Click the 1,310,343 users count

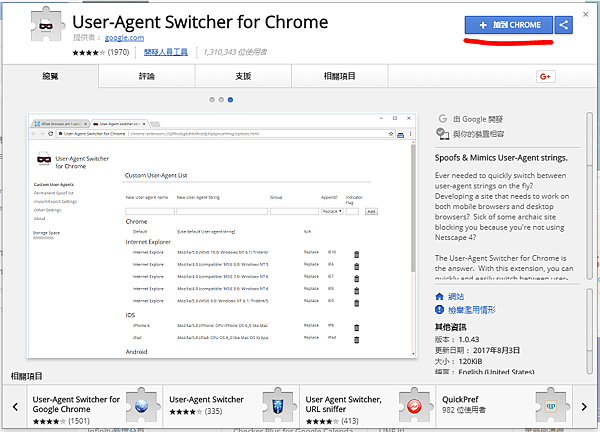[x=235, y=52]
